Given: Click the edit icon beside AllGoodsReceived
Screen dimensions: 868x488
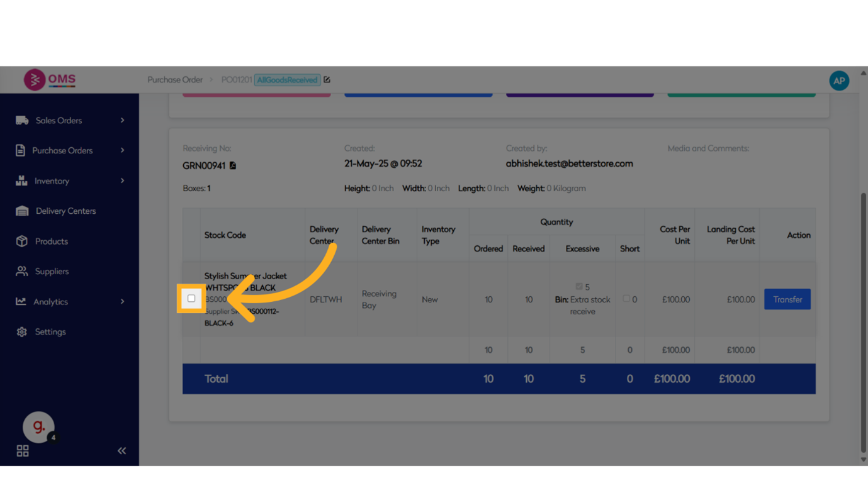Looking at the screenshot, I should click(327, 80).
